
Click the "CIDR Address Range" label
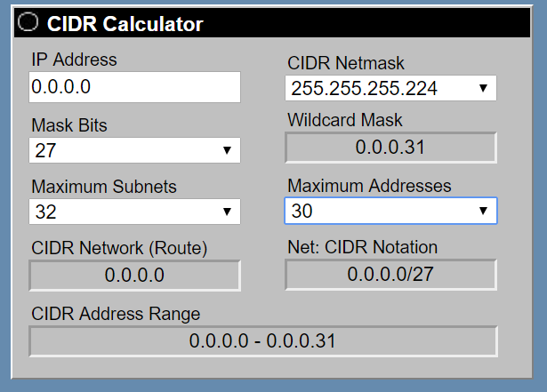[116, 314]
